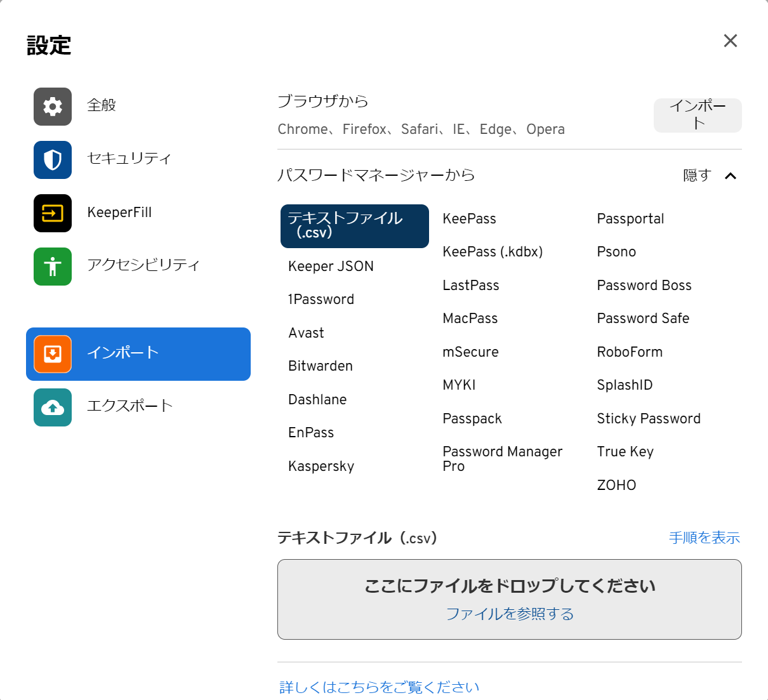This screenshot has height=700, width=768.
Task: Collapse the password manager list chevron
Action: (731, 176)
